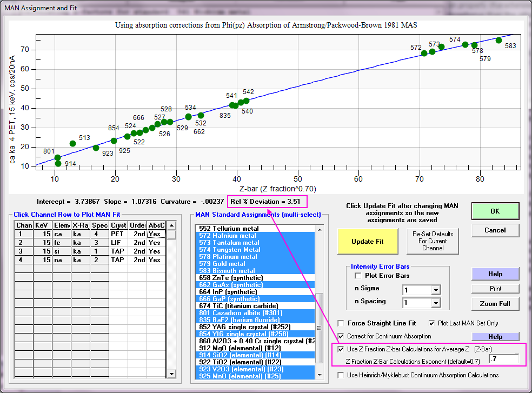Viewport: 532px width, 393px height.
Task: Enable the Plot Error Bars checkbox
Action: click(x=358, y=276)
